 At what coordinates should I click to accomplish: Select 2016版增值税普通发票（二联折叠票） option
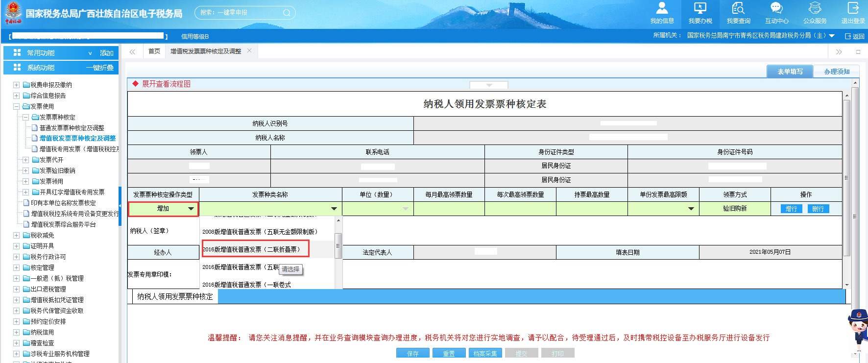[255, 249]
